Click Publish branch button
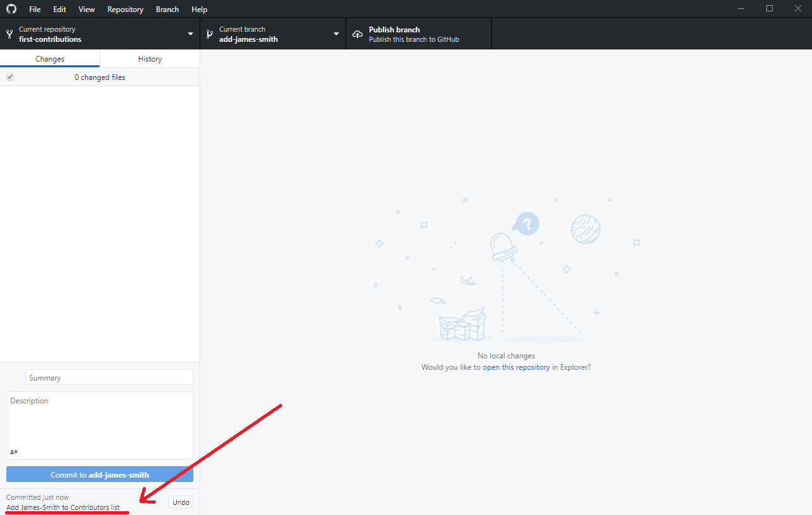This screenshot has height=515, width=812. click(419, 34)
